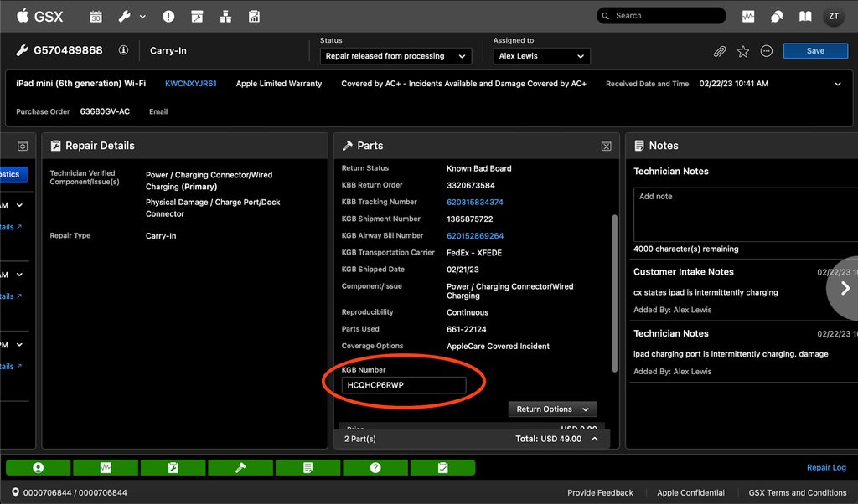Click Provide Feedback link
This screenshot has height=504, width=858.
(x=600, y=492)
